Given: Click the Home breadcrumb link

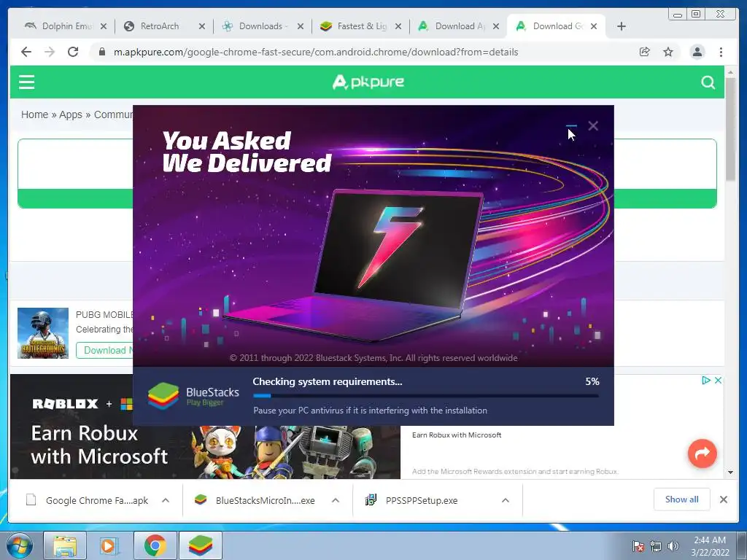Looking at the screenshot, I should click(x=34, y=114).
